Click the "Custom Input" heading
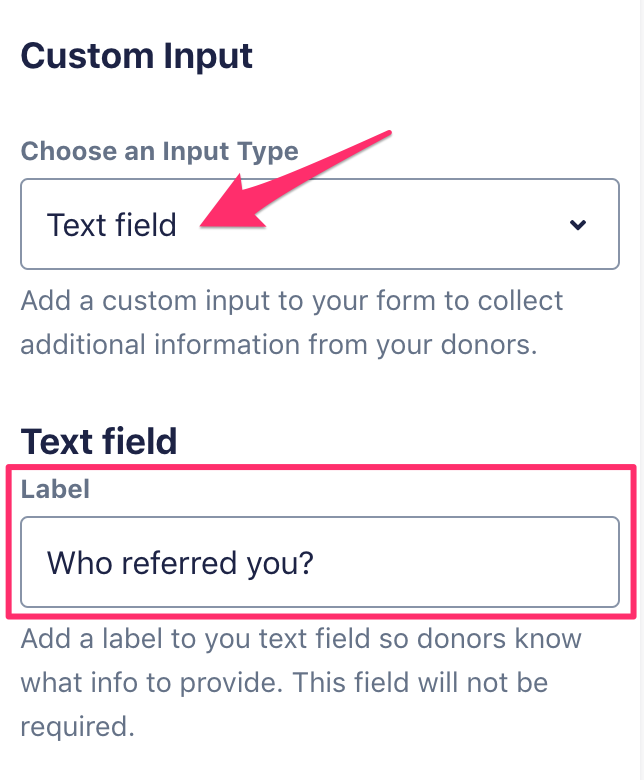The width and height of the screenshot is (644, 780). point(137,56)
